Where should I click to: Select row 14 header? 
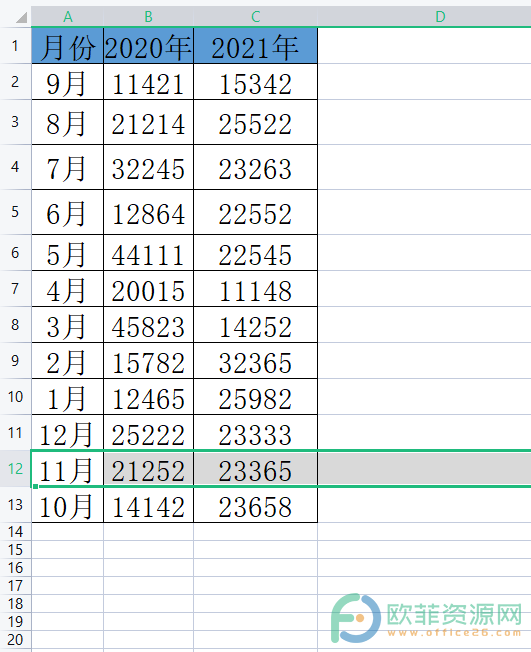coord(15,531)
